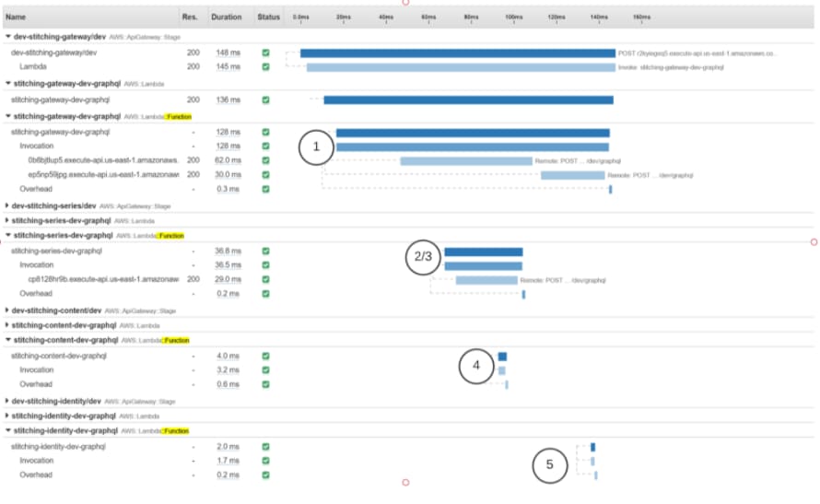Screen dimensions: 820x504
Task: Select stitching-content-dev-graphql row with 4.0 ms
Action: 59,356
